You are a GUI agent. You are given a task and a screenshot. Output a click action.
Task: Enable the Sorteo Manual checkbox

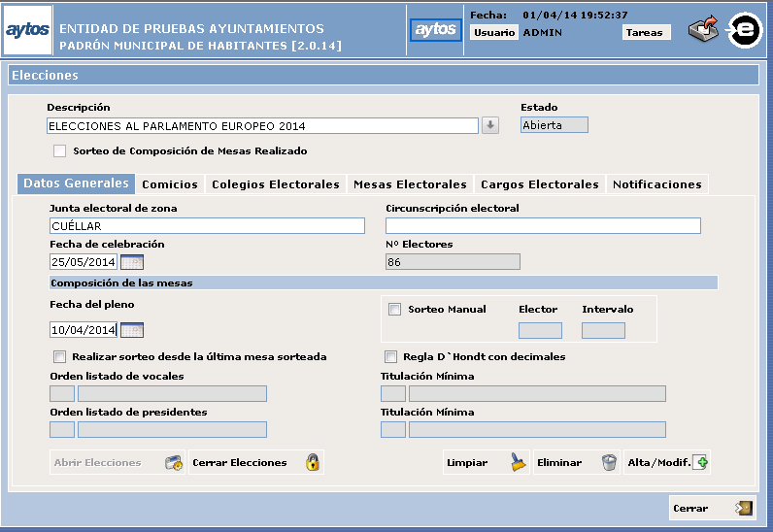click(x=395, y=310)
